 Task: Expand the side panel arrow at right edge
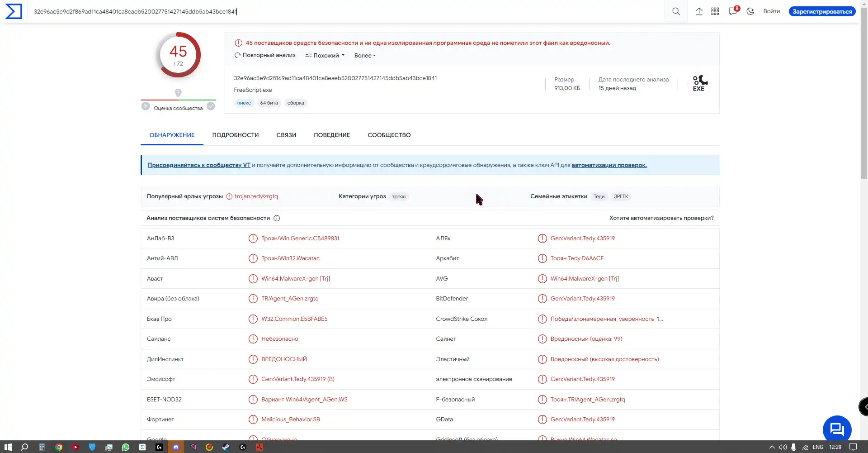coord(864,407)
